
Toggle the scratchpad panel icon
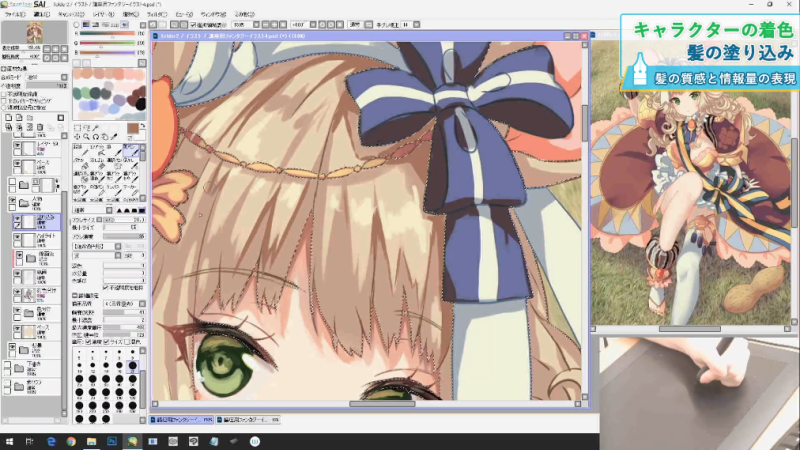click(124, 24)
